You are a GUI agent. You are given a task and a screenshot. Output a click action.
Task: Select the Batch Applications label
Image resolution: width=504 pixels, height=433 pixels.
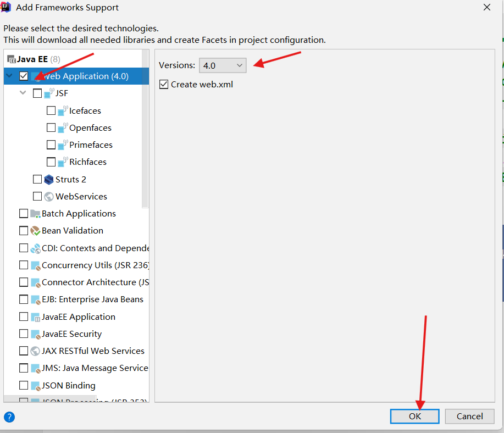[79, 214]
